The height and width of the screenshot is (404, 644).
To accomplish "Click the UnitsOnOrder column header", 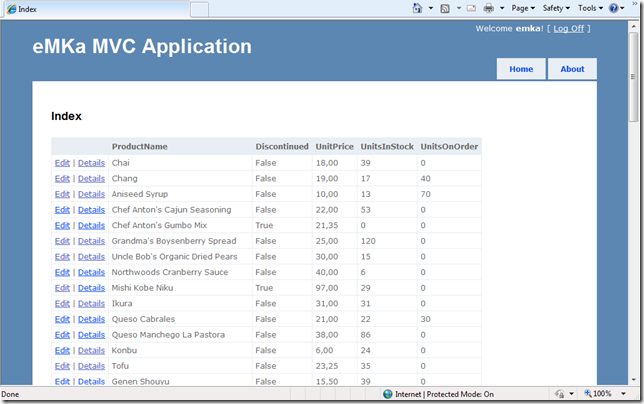I will (449, 147).
